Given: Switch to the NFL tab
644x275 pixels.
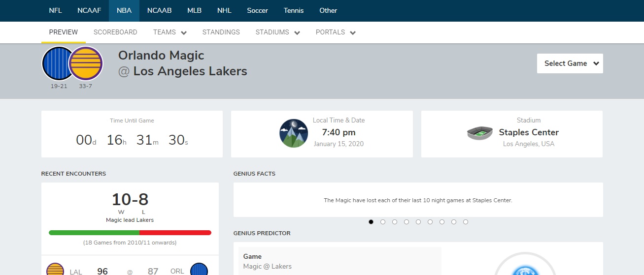Looking at the screenshot, I should pyautogui.click(x=55, y=10).
